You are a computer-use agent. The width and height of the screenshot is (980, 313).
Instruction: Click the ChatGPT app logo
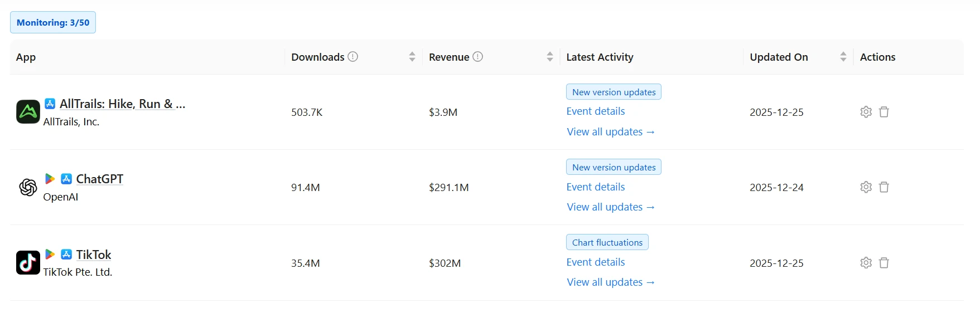[x=28, y=187]
